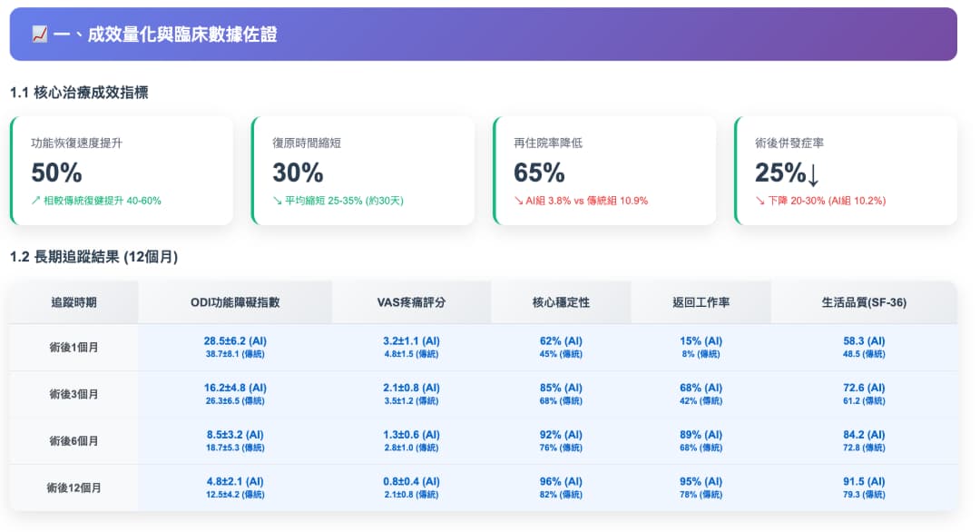Click the VAS疼痛評分 column header
This screenshot has height=532, width=980.
pyautogui.click(x=411, y=302)
